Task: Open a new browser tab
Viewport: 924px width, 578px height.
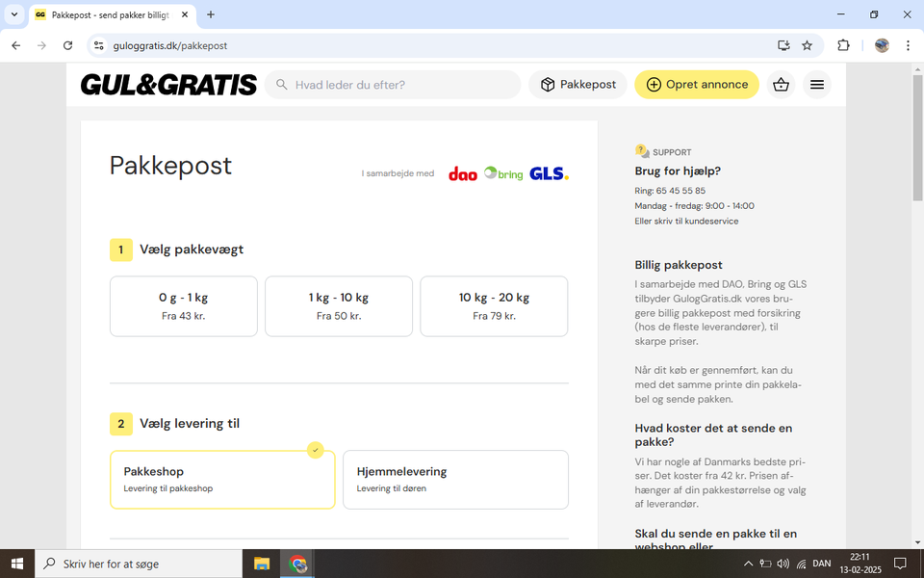Action: coord(211,14)
